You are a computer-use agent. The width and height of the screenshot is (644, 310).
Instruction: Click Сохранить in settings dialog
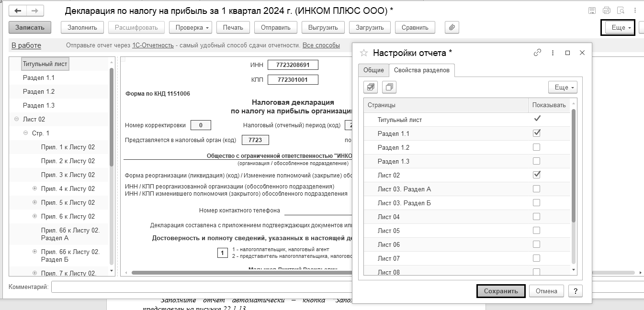501,291
